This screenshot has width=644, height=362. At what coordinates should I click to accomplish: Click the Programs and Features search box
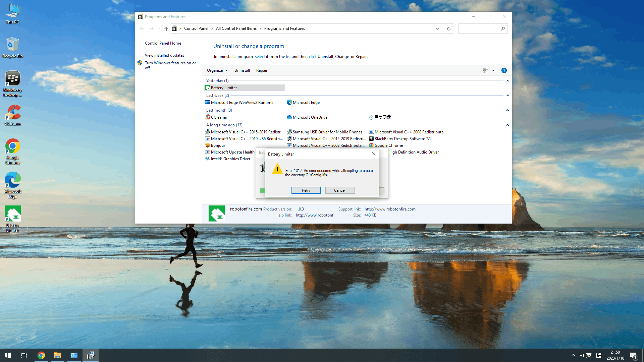tap(479, 28)
